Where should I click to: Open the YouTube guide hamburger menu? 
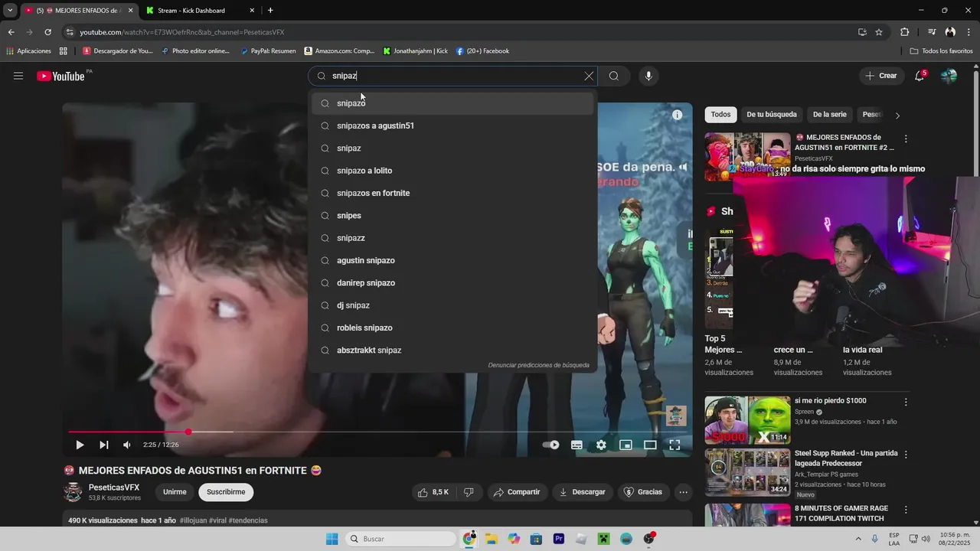pos(18,76)
